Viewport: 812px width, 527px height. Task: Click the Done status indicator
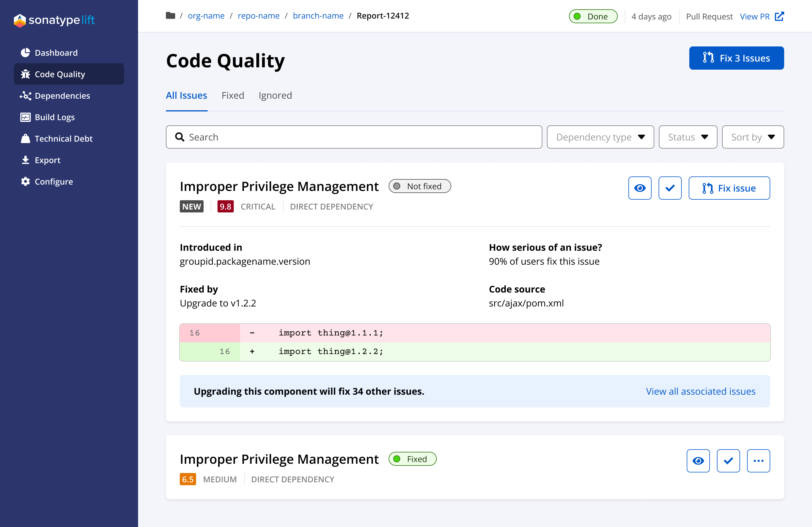coord(593,16)
